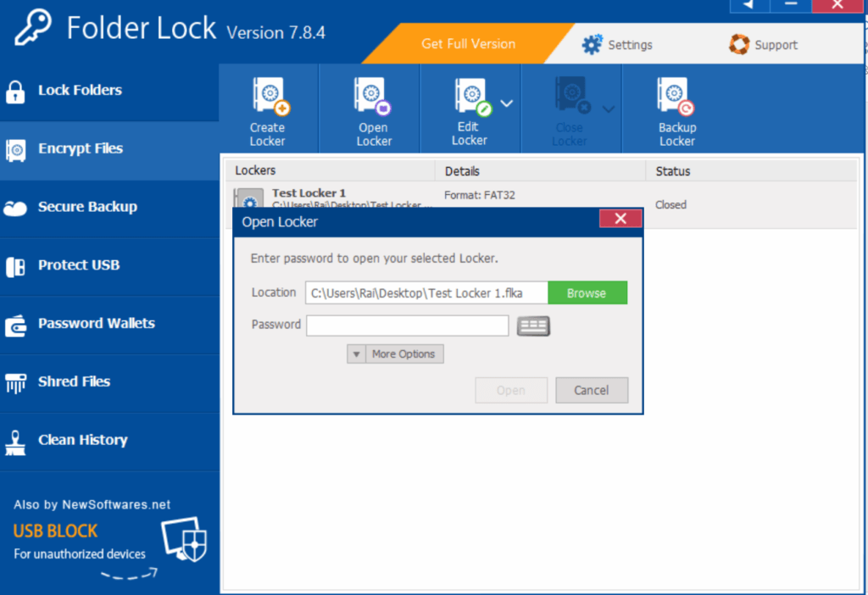
Task: Click the Details column header
Action: click(540, 171)
